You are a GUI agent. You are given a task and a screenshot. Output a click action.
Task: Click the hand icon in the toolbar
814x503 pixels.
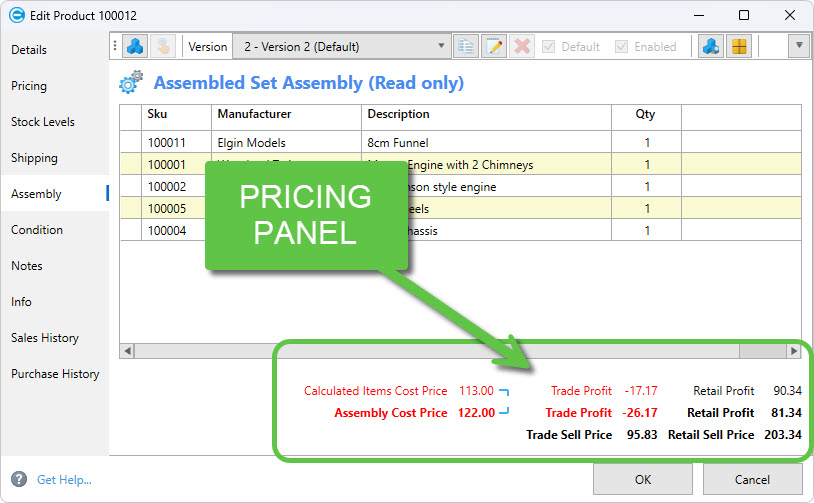tap(162, 47)
